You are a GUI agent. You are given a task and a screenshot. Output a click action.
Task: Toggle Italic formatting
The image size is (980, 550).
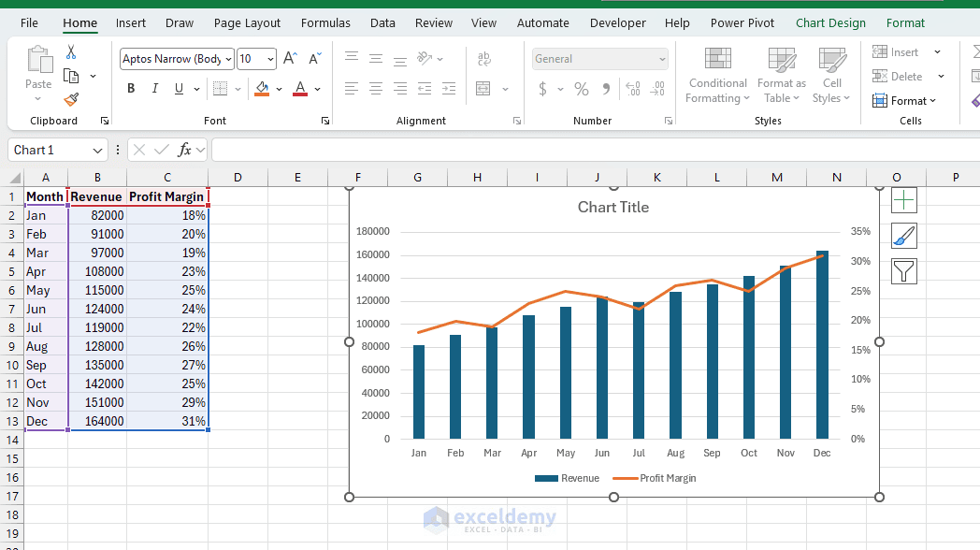click(x=154, y=88)
